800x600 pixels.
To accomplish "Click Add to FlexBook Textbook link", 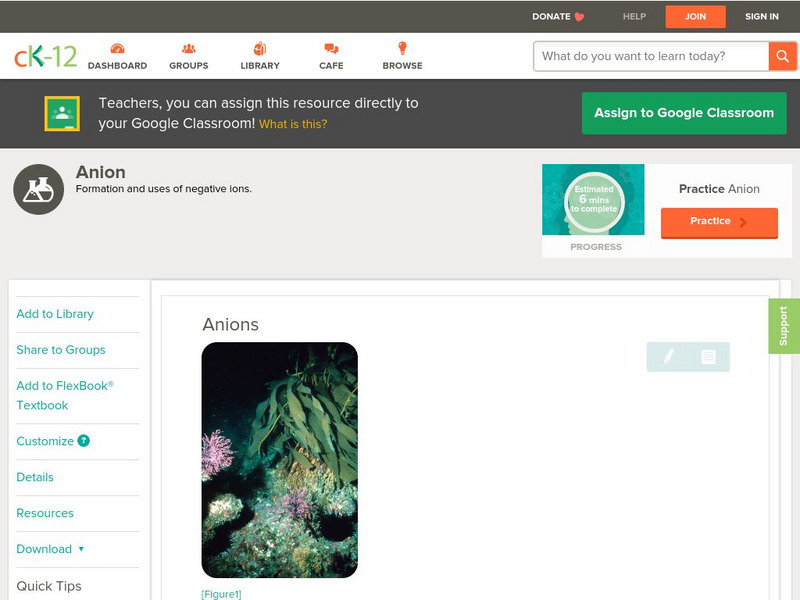I will click(x=65, y=395).
